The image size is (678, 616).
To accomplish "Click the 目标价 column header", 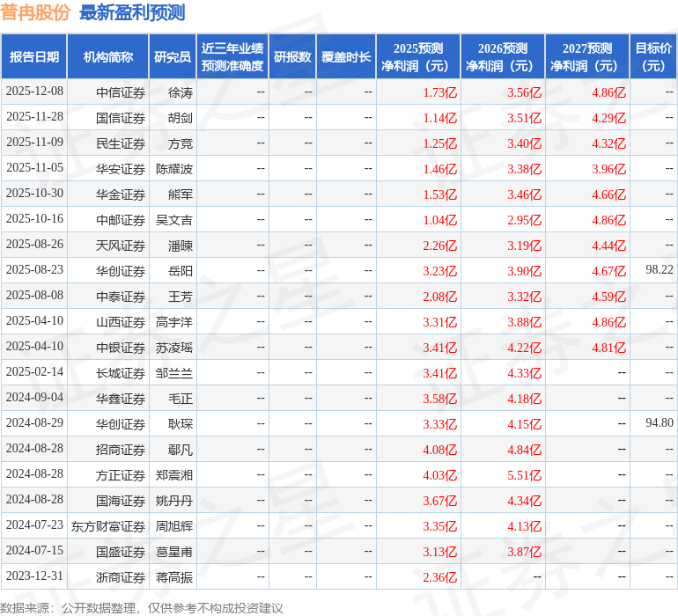I will pyautogui.click(x=653, y=56).
